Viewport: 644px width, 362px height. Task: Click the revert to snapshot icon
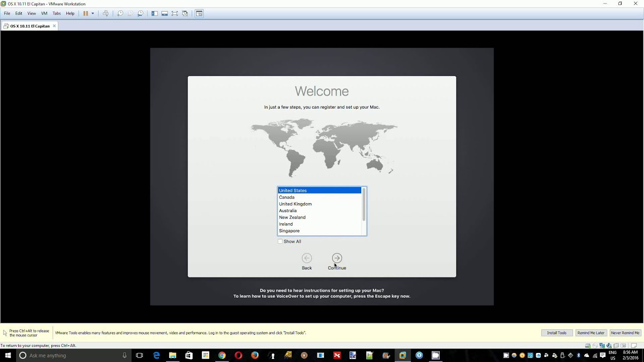(130, 14)
